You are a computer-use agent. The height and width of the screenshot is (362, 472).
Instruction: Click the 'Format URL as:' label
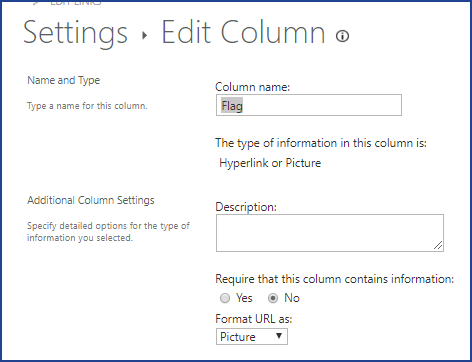point(254,319)
